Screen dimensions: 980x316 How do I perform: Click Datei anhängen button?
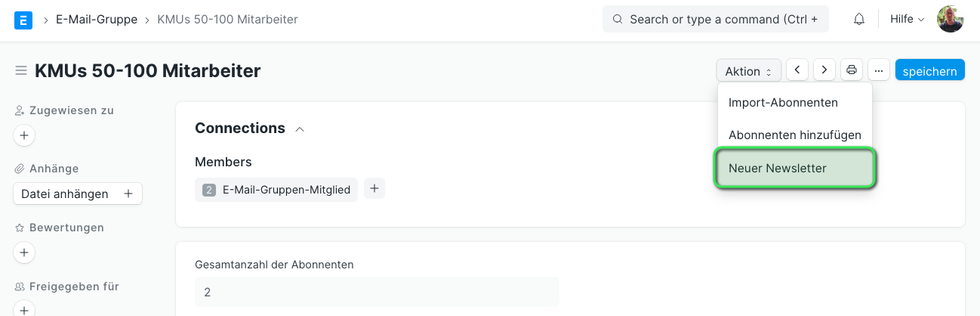coord(78,194)
